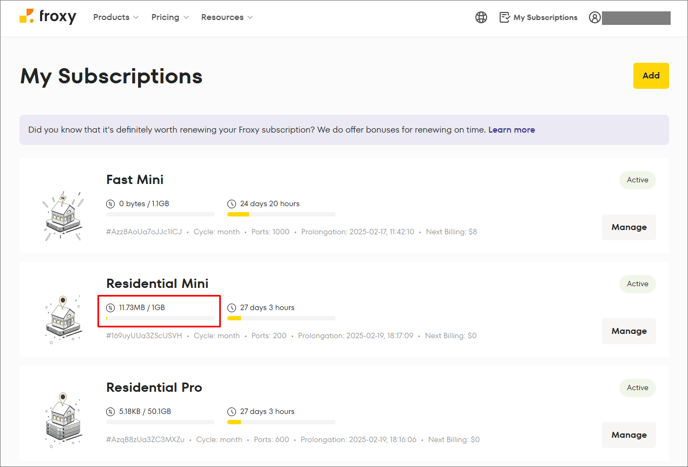
Task: Click the Fast Mini house illustration
Action: pos(63,216)
